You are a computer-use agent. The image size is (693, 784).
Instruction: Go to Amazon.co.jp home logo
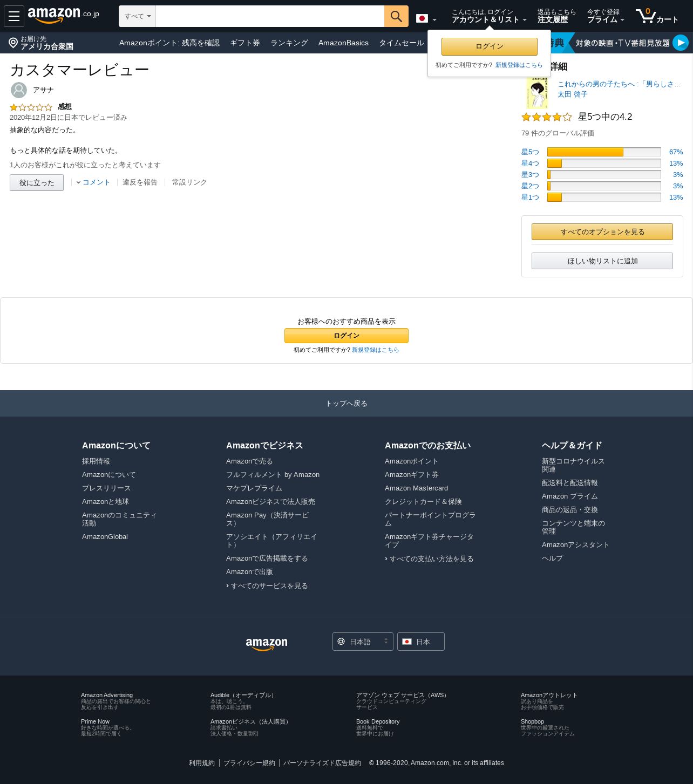[63, 16]
